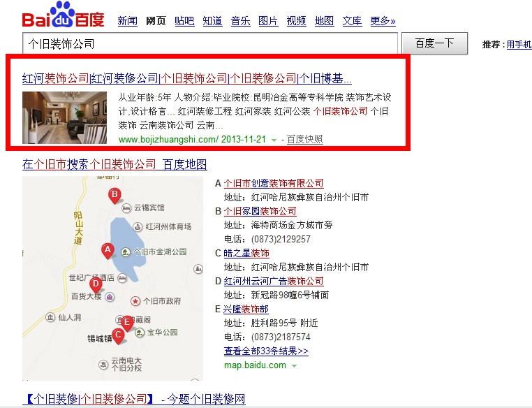
Task: Click the living room thumbnail image
Action: (x=64, y=117)
